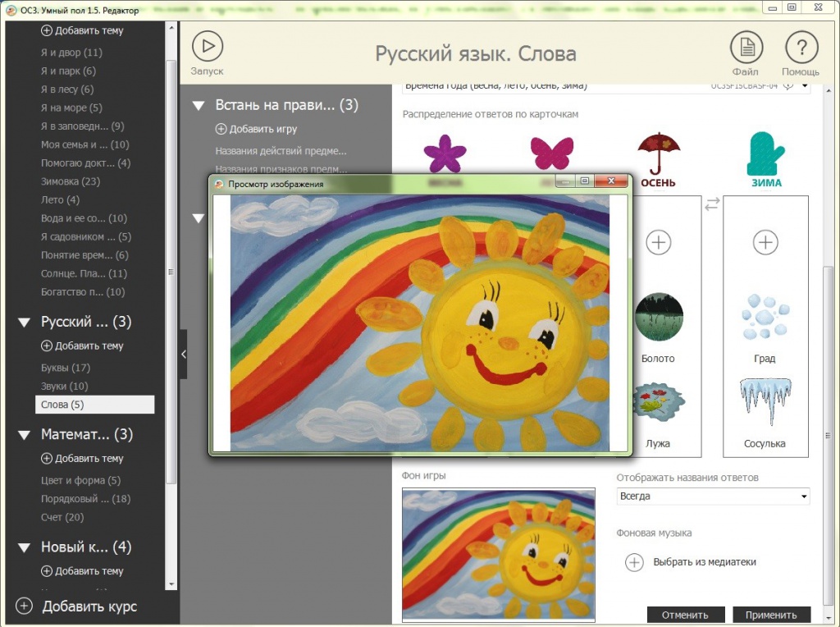Click Выбрать из медиатеки link

coord(705,562)
